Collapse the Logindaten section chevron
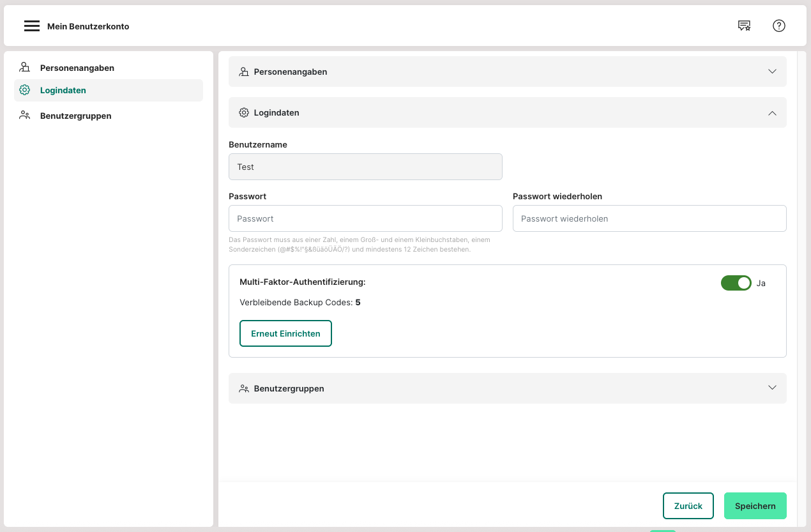 coord(772,112)
